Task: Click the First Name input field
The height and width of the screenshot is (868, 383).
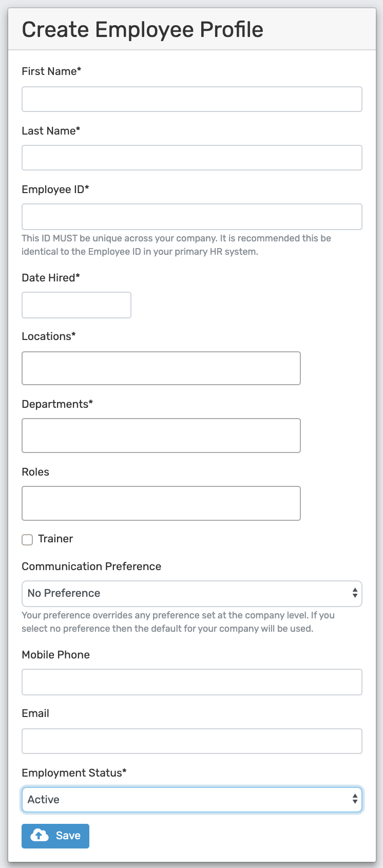Action: click(x=191, y=99)
